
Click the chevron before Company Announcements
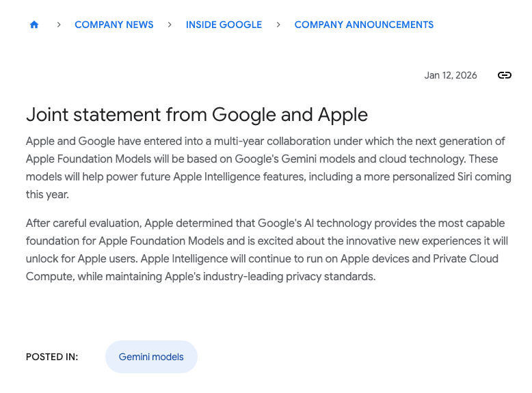tap(278, 25)
